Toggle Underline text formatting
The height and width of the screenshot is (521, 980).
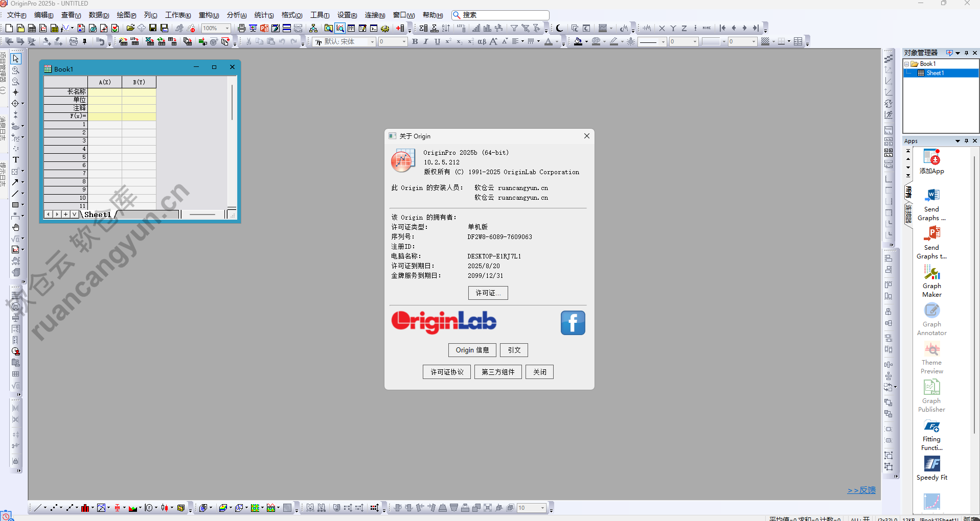tap(437, 42)
